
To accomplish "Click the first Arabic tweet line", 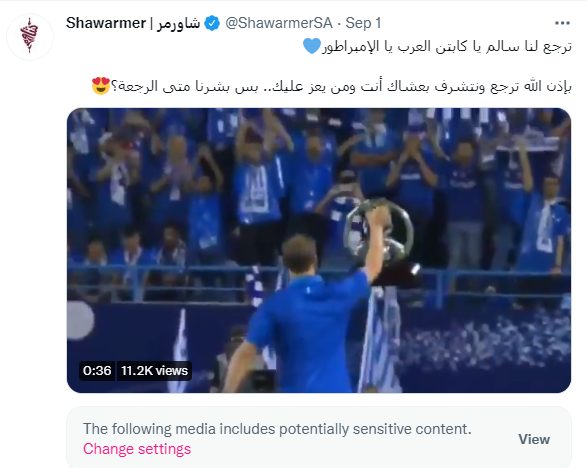I will [437, 47].
